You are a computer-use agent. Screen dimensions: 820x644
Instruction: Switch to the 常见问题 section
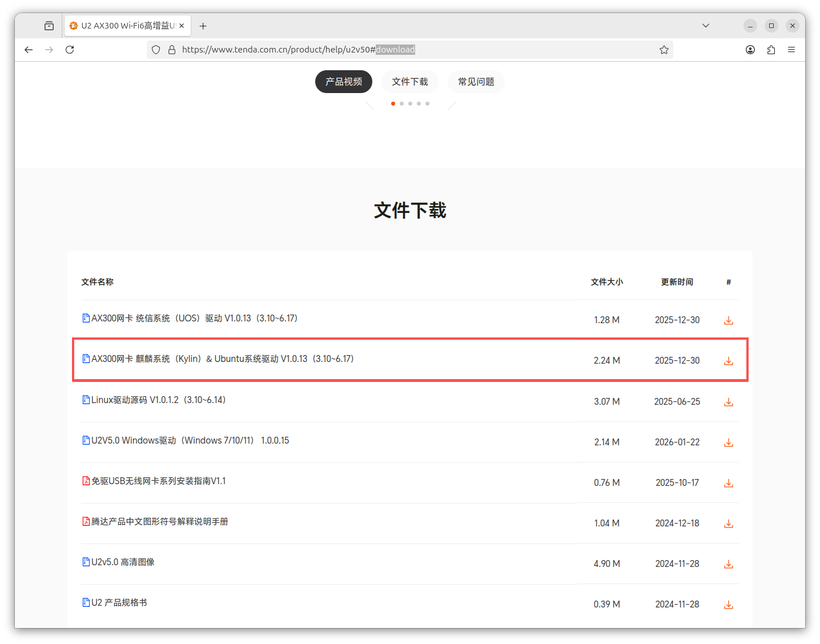click(x=476, y=81)
